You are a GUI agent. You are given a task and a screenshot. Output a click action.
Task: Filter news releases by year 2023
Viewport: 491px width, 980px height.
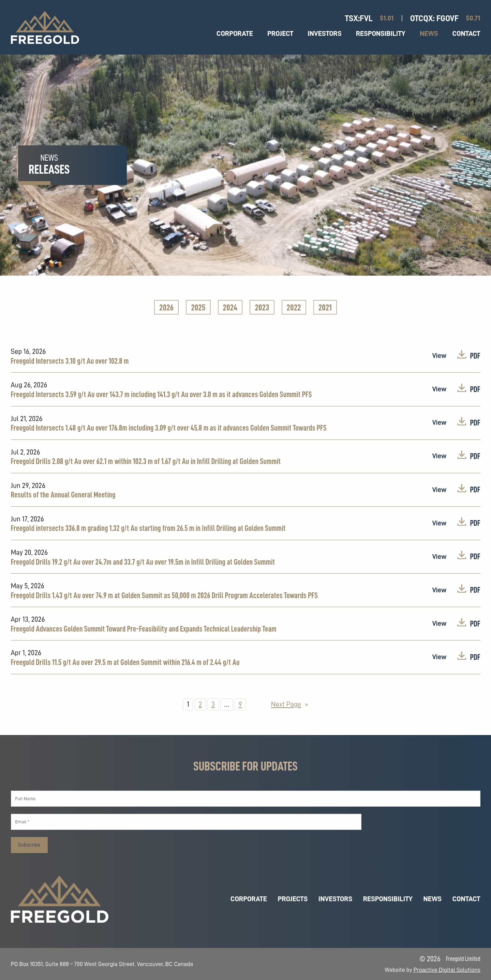(x=262, y=307)
